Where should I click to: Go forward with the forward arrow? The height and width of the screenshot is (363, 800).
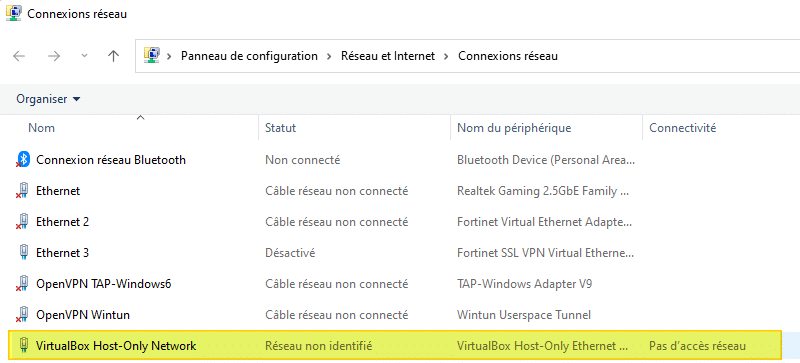(x=54, y=56)
